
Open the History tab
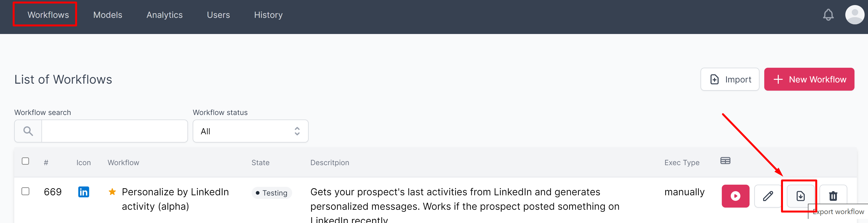[268, 15]
